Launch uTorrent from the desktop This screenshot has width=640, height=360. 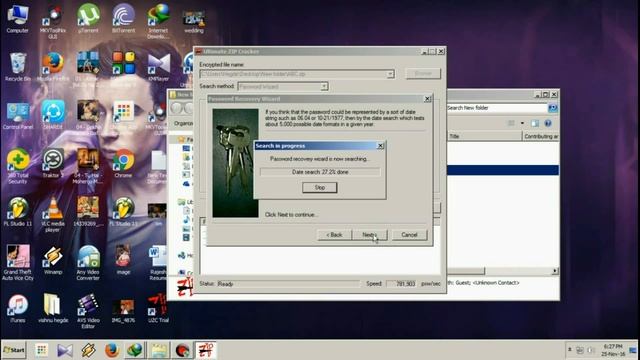tap(88, 19)
